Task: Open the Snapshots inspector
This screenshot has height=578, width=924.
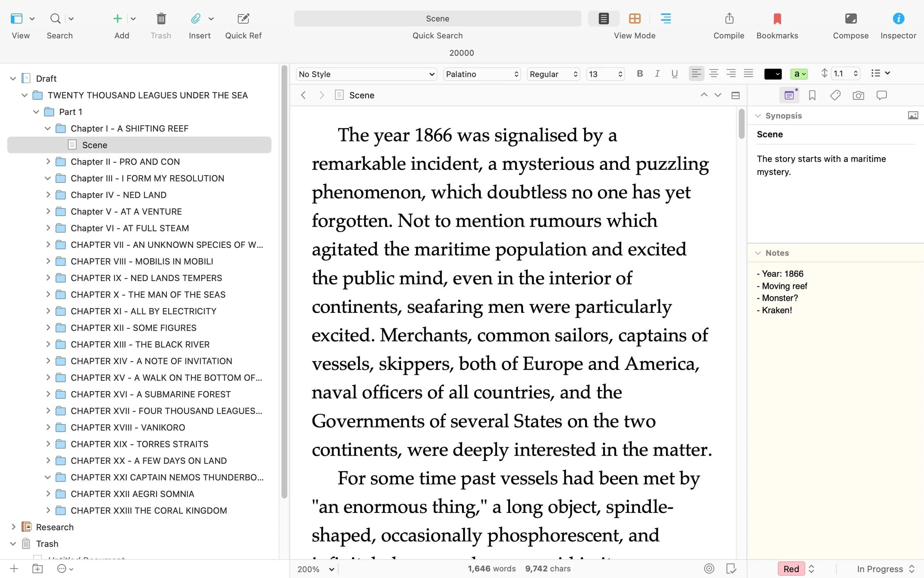Action: click(858, 95)
